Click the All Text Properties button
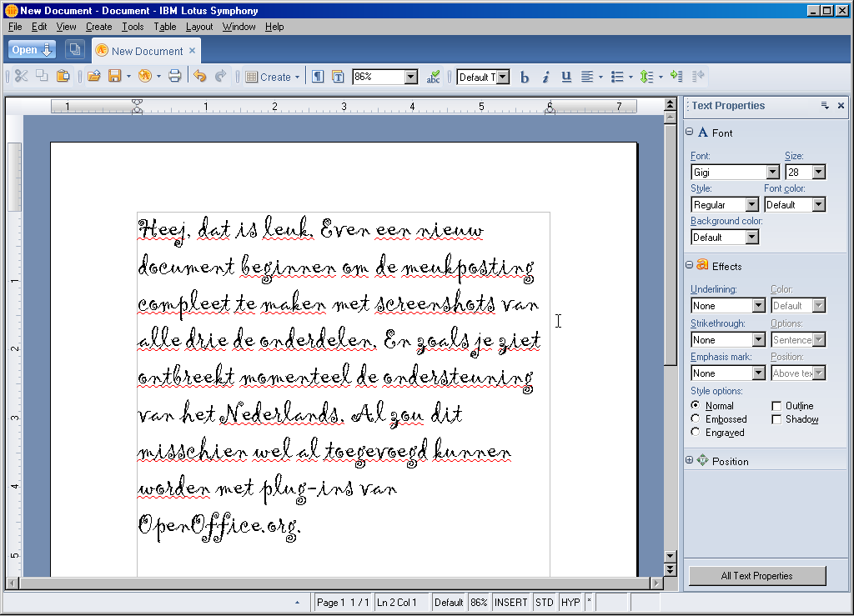The height and width of the screenshot is (616, 854). (757, 576)
